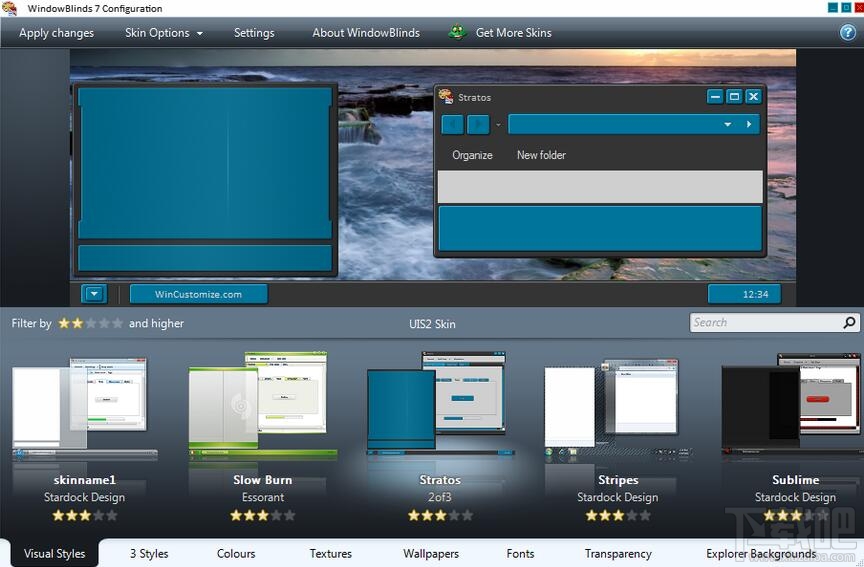Click the star rating under Slow Burn
This screenshot has width=864, height=567.
tap(263, 516)
